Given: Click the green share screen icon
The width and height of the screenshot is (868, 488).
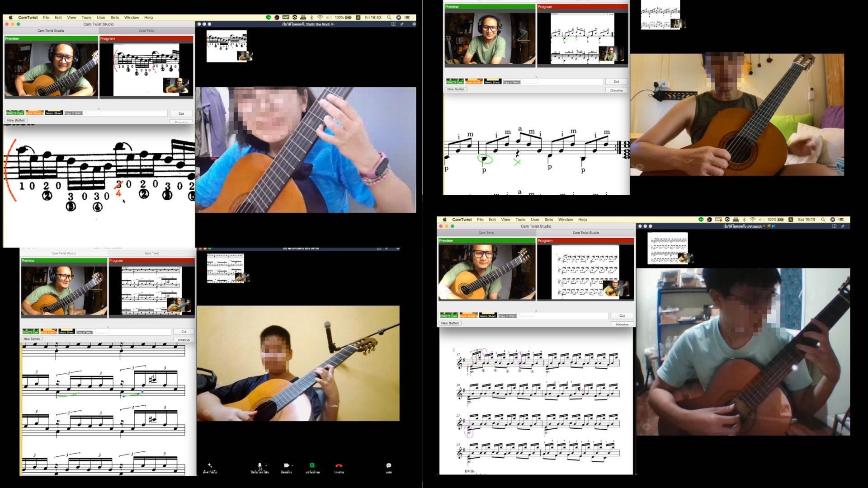Looking at the screenshot, I should [312, 465].
